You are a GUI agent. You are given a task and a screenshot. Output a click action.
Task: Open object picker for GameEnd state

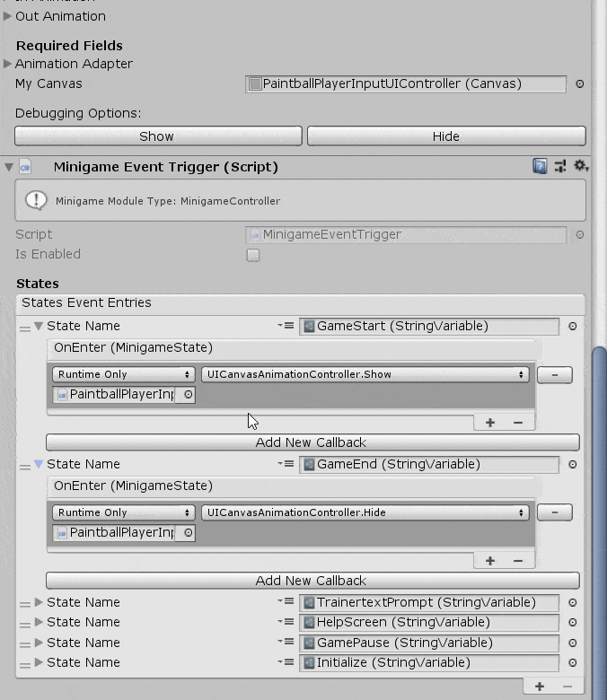pyautogui.click(x=572, y=464)
